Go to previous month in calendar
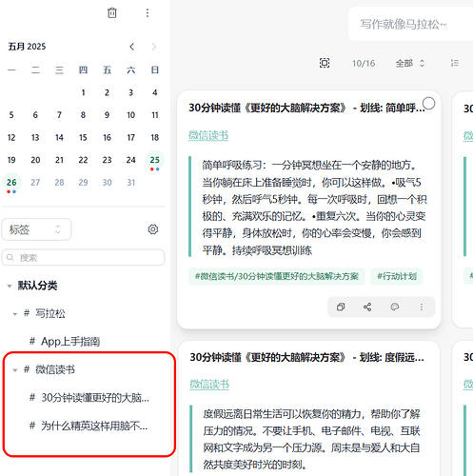 132,47
